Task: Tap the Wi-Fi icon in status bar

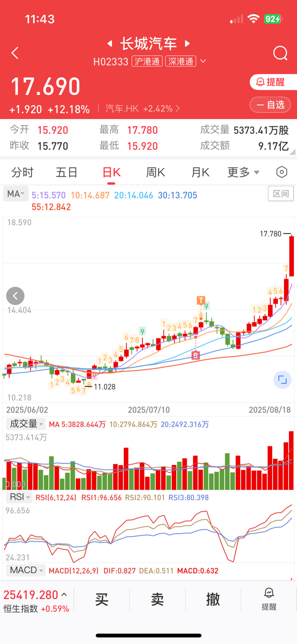Action: tap(253, 19)
